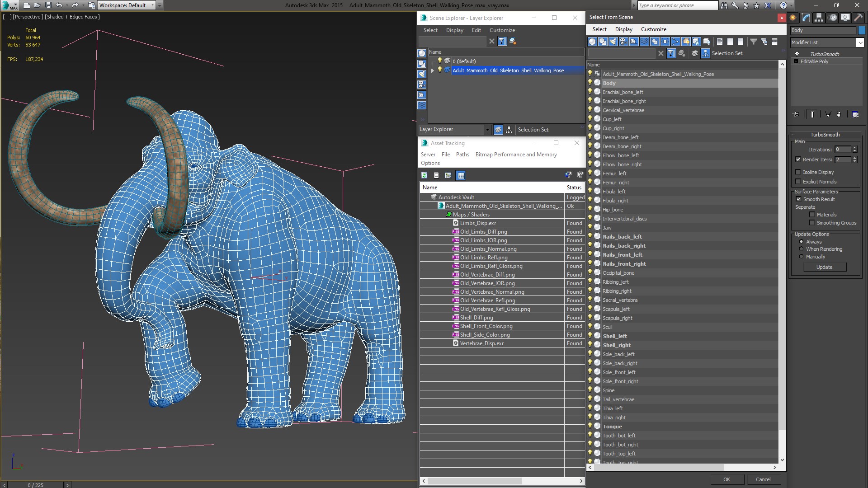Click Invert Selection icon in Select From Scene
Screen dimensions: 868x488
[x=741, y=42]
